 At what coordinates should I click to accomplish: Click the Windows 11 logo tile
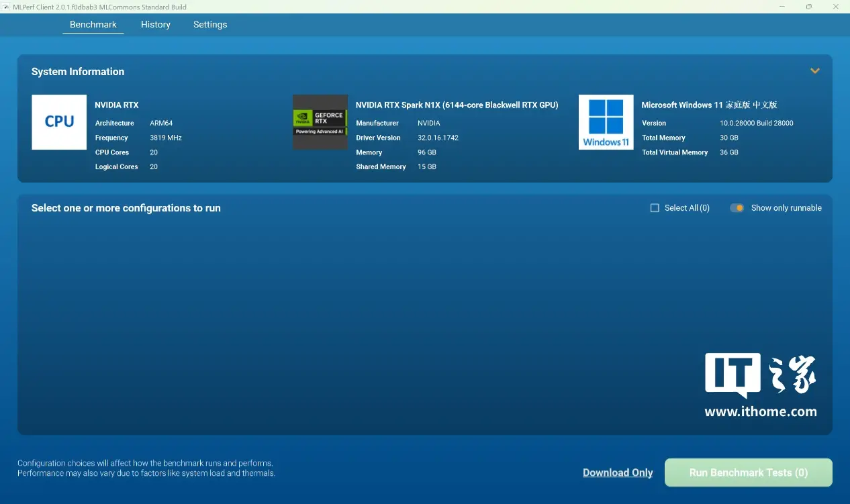[606, 122]
